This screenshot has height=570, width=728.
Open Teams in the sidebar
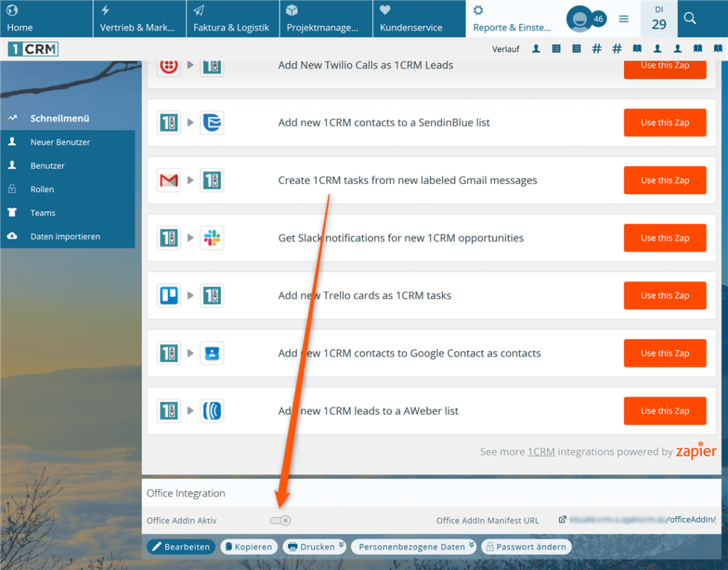click(x=43, y=213)
